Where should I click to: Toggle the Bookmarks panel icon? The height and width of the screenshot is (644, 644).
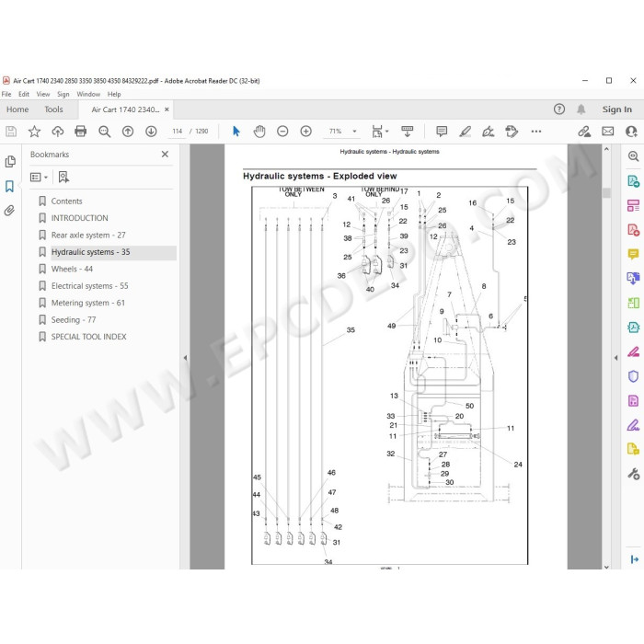[10, 187]
